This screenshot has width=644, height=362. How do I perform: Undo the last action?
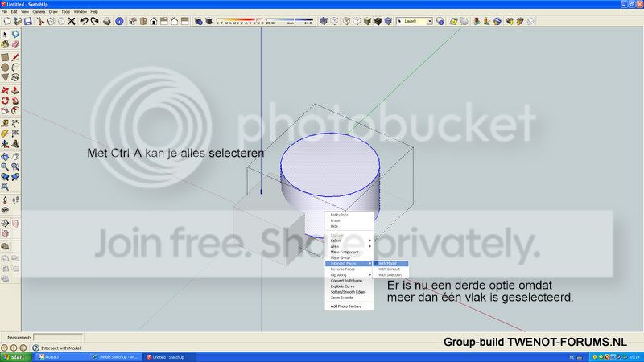(84, 21)
